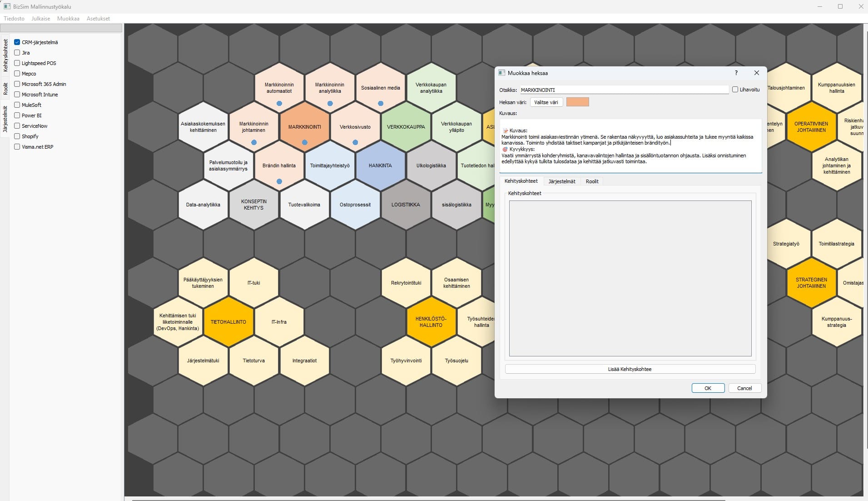Click the HANKINTA hexagon tile
The height and width of the screenshot is (501, 868).
[380, 165]
